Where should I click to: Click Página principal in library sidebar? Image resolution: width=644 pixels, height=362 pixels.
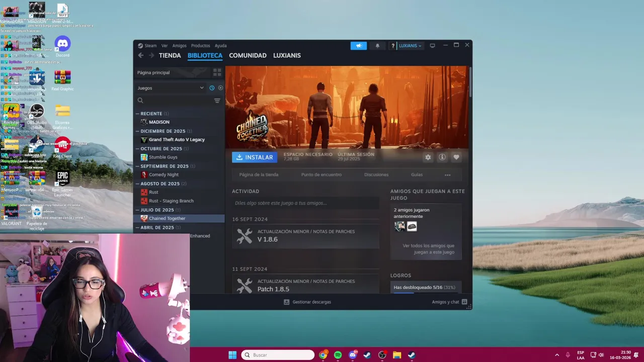153,72
